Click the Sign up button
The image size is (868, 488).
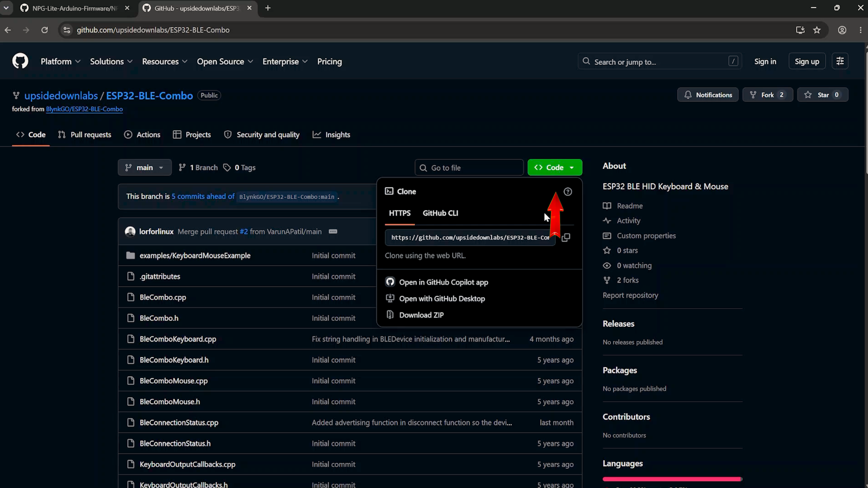(807, 61)
